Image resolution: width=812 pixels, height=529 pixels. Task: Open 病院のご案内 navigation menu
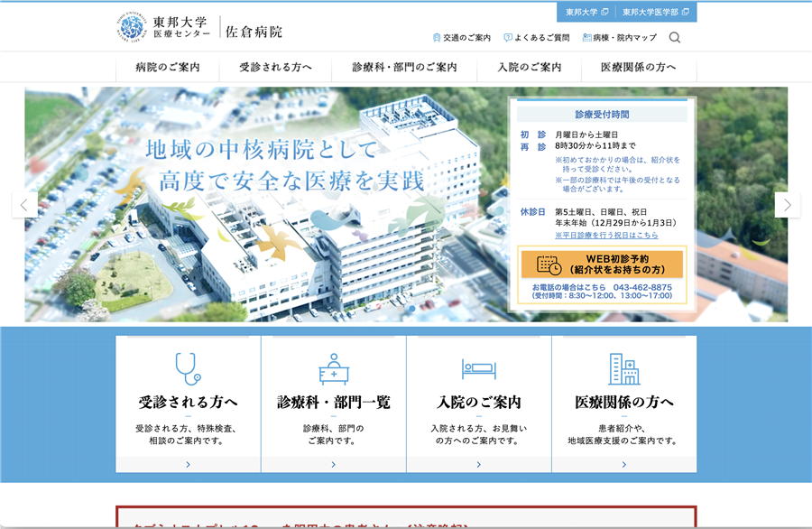pos(167,68)
